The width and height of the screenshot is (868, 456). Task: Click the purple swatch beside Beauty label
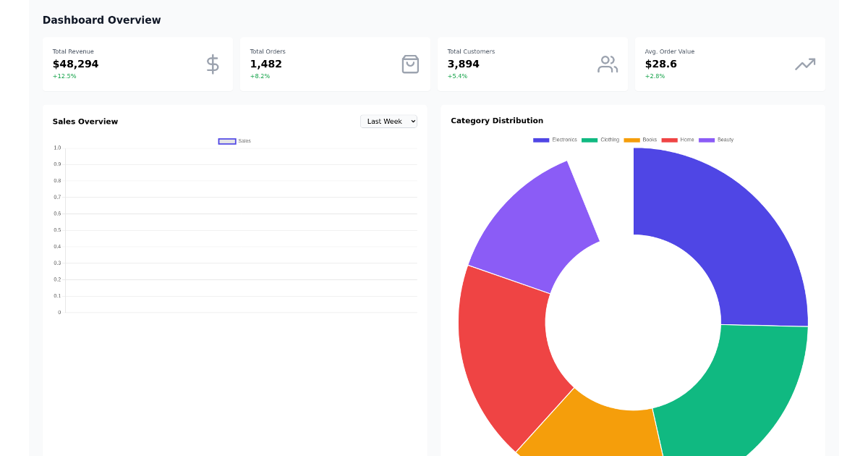pyautogui.click(x=707, y=139)
